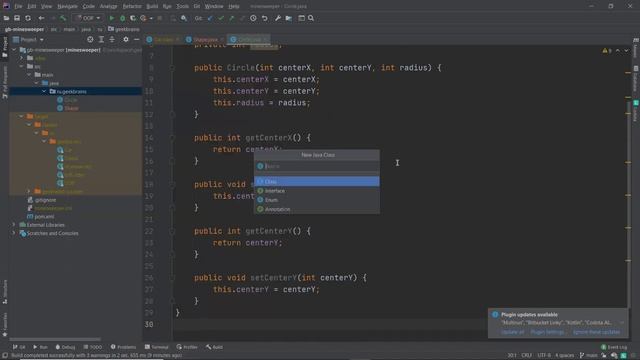Collapse the ru.geekbrains package
640x360 pixels.
pyautogui.click(x=44, y=91)
